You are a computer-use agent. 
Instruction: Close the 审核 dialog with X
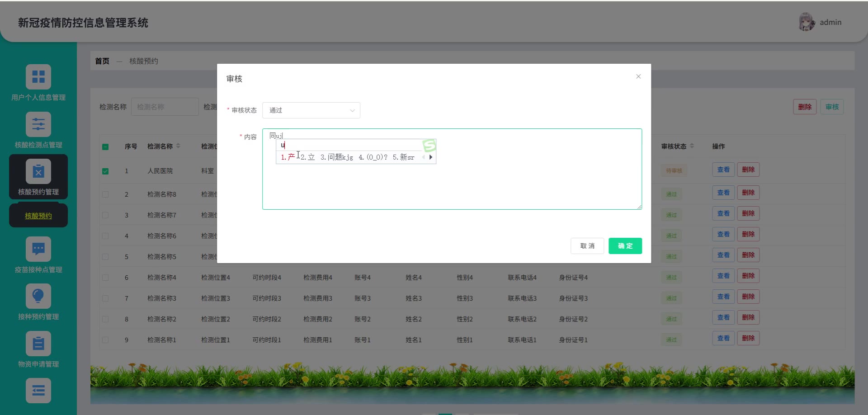pyautogui.click(x=638, y=76)
